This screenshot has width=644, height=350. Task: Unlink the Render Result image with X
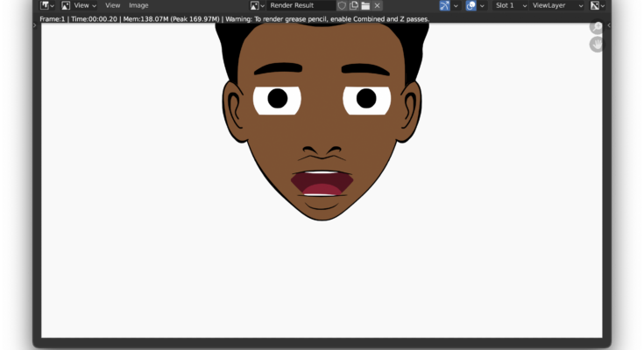click(378, 5)
